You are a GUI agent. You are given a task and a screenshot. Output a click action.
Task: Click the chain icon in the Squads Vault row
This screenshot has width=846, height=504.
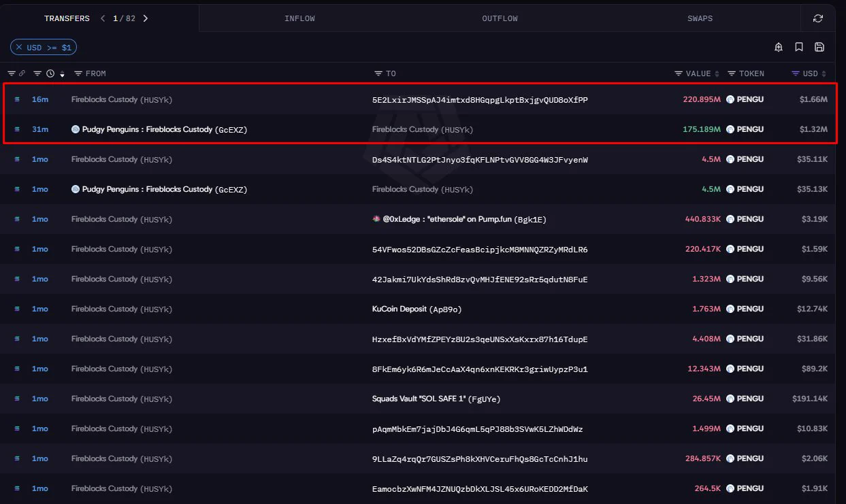17,399
